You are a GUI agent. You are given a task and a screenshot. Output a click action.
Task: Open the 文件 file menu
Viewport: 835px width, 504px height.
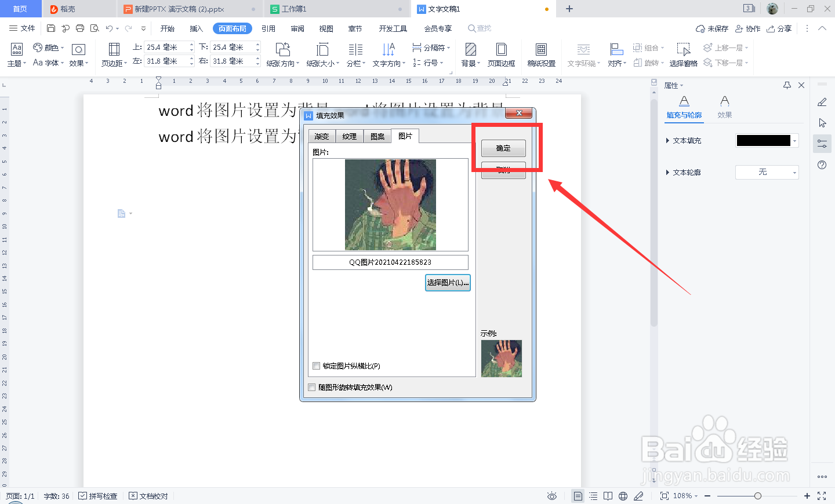23,28
